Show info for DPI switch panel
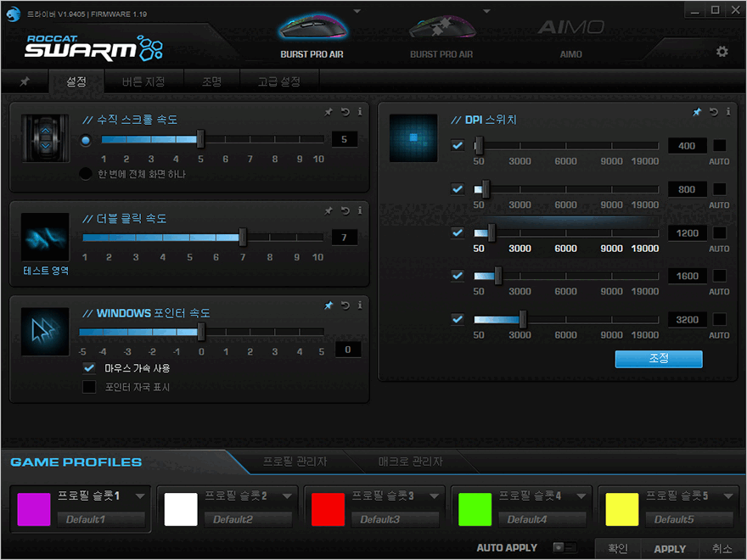Viewport: 747px width, 560px height. tap(728, 112)
